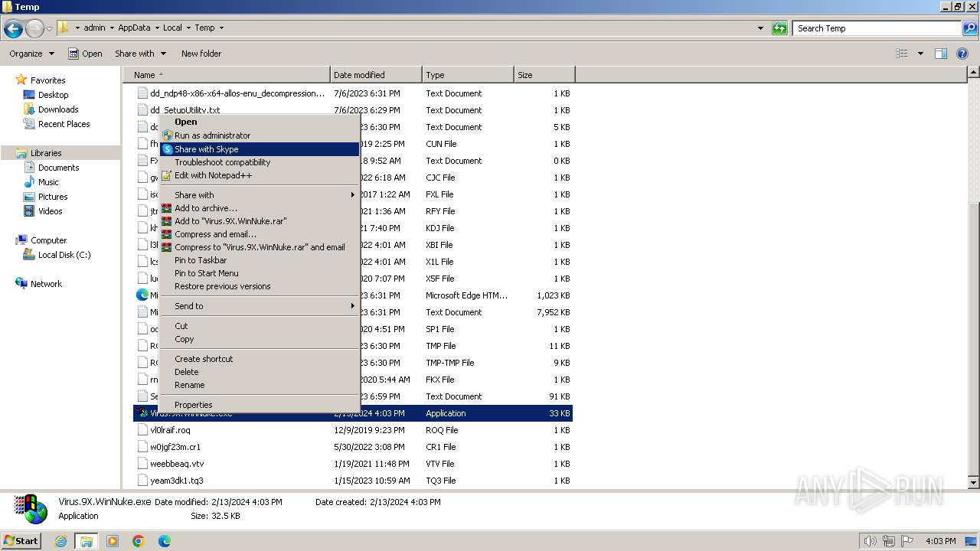Click the Search Temp field
The height and width of the screenshot is (551, 980).
click(x=876, y=28)
